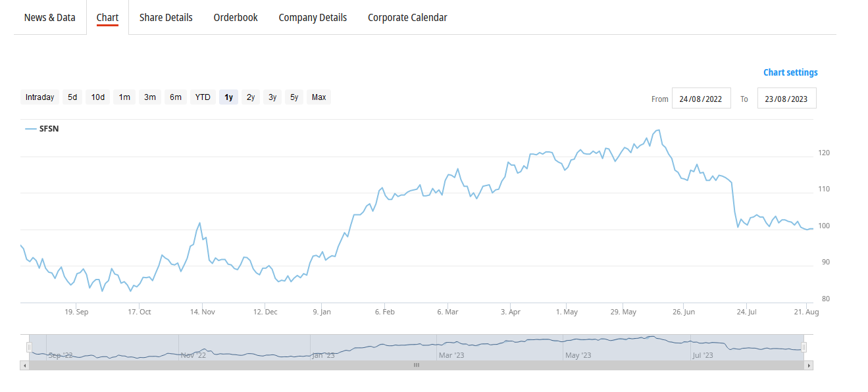The width and height of the screenshot is (868, 392).
Task: Open the News & Data tab
Action: pyautogui.click(x=50, y=18)
